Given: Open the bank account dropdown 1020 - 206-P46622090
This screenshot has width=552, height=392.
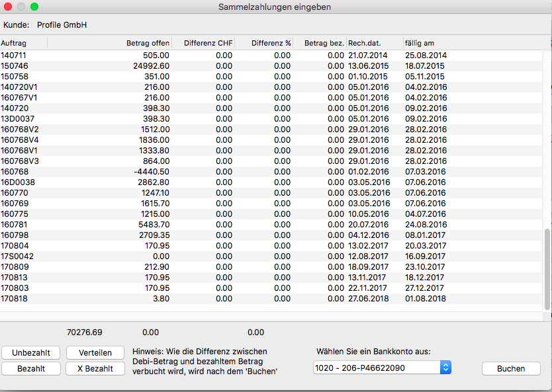Looking at the screenshot, I should click(x=382, y=368).
